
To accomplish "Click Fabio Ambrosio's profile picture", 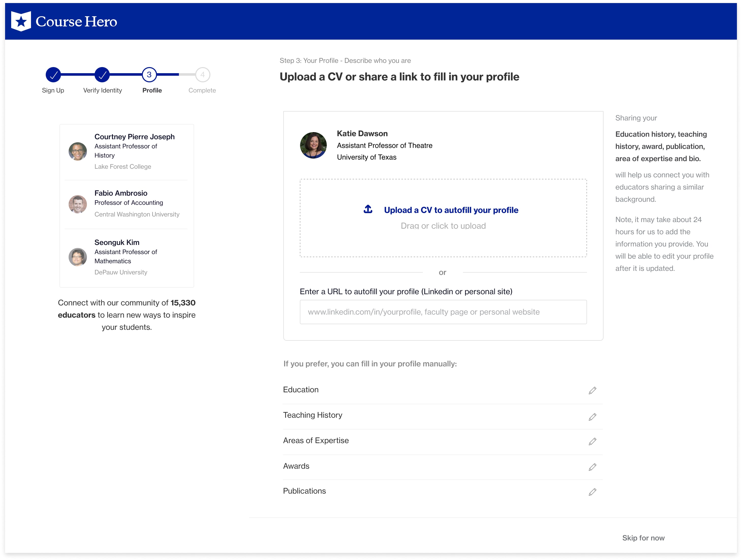I will pos(78,204).
